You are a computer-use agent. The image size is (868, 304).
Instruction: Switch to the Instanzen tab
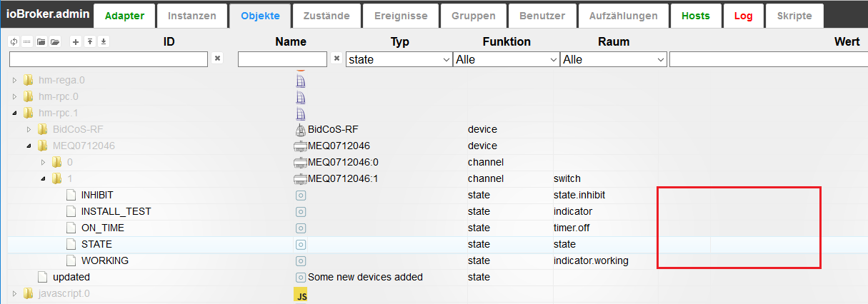(x=192, y=16)
